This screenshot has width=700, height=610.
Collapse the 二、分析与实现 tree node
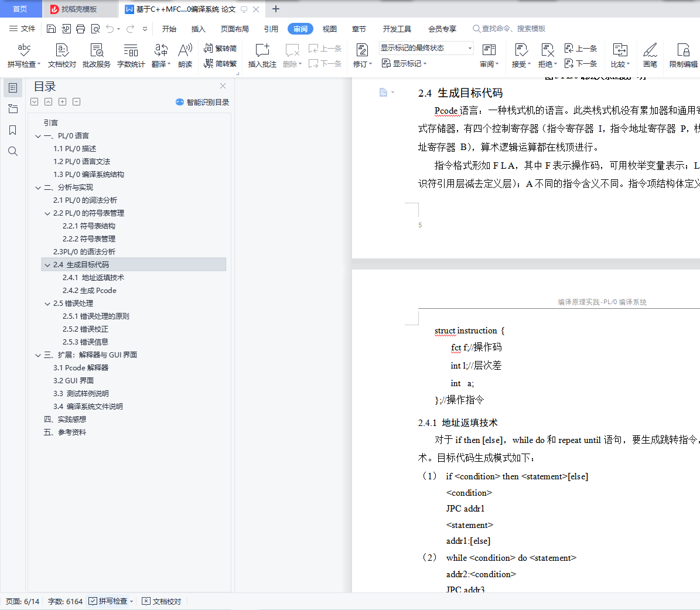38,188
